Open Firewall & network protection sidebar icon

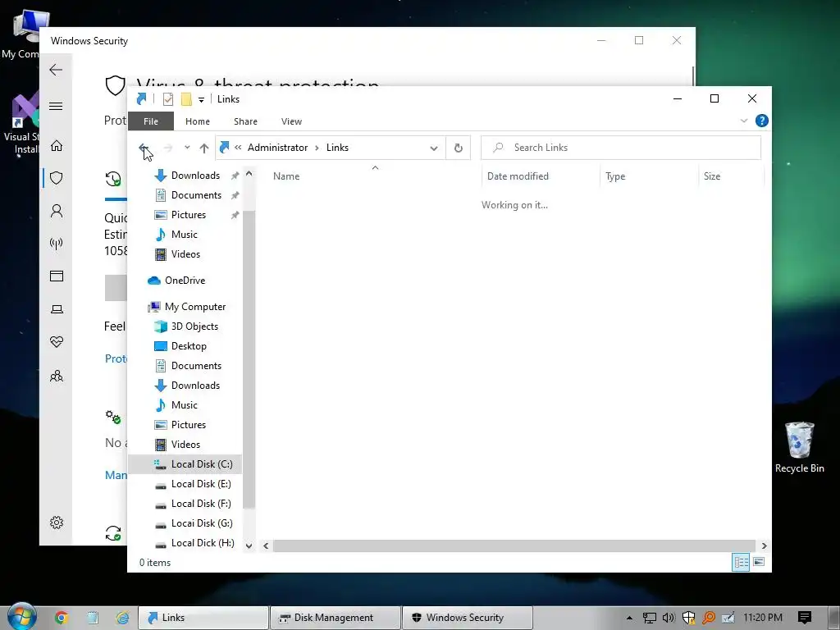click(57, 244)
